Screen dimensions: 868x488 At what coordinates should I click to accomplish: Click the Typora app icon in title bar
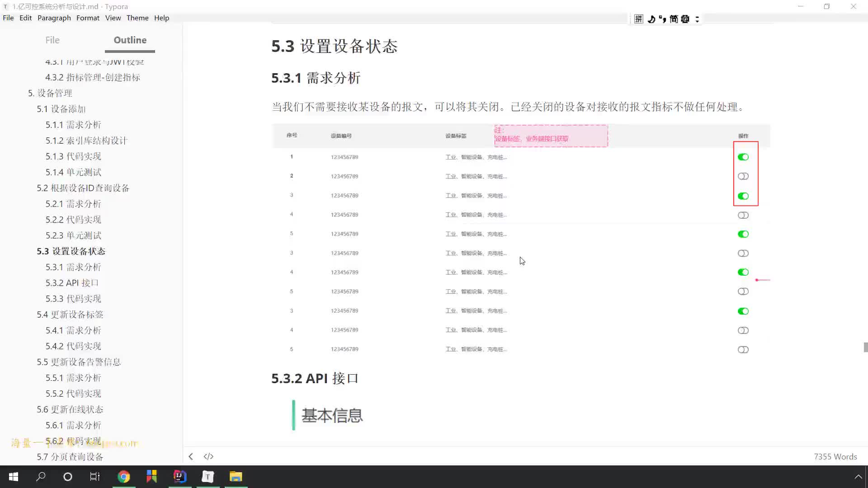pos(6,6)
